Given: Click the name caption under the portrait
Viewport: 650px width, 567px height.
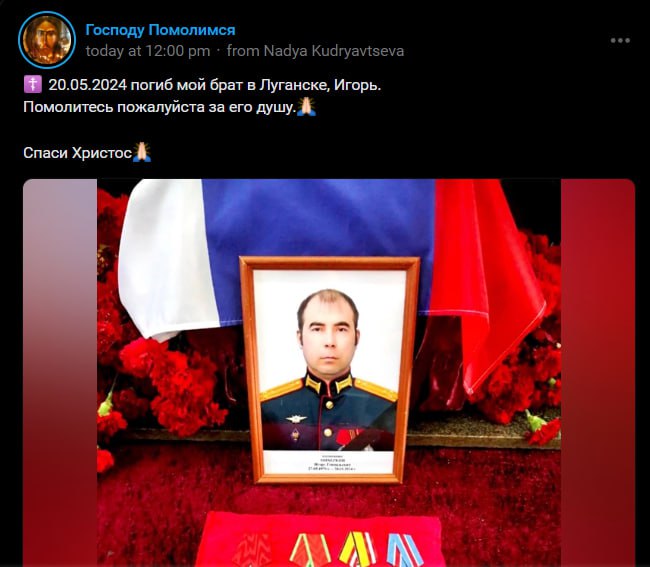Looking at the screenshot, I should (329, 464).
